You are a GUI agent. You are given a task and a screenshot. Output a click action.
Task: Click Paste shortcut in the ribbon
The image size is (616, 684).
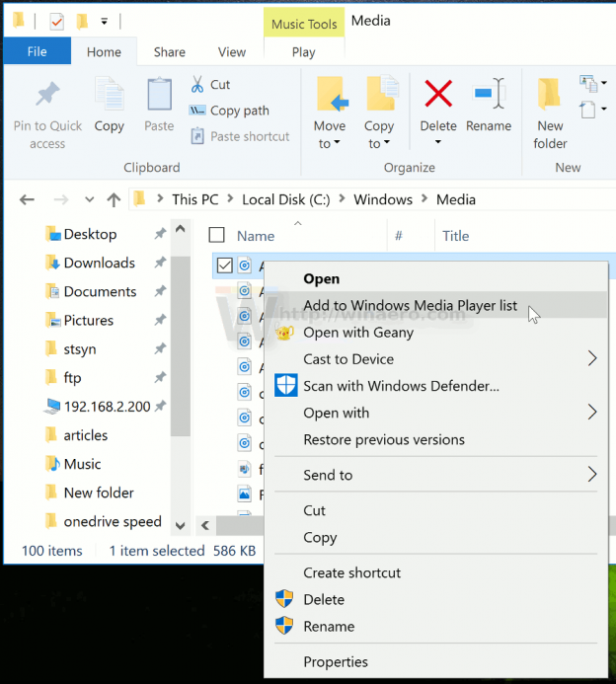[x=240, y=136]
